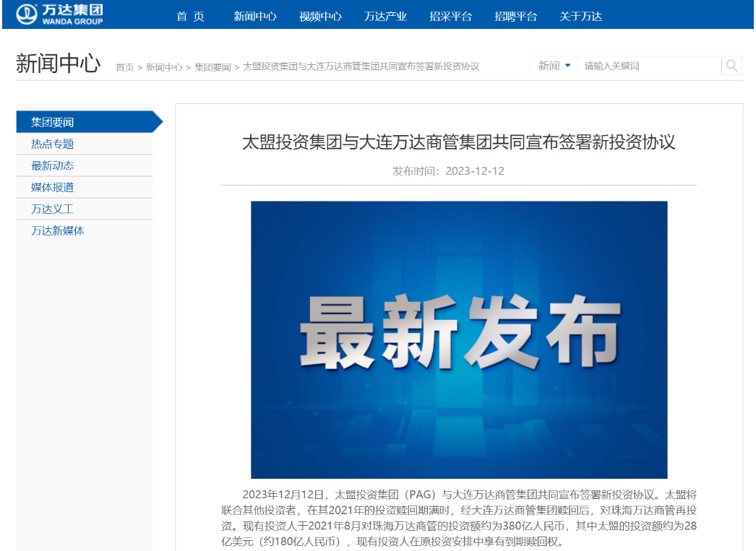
Task: Click the paragraph beginning 2023年12月12日
Action: click(459, 519)
